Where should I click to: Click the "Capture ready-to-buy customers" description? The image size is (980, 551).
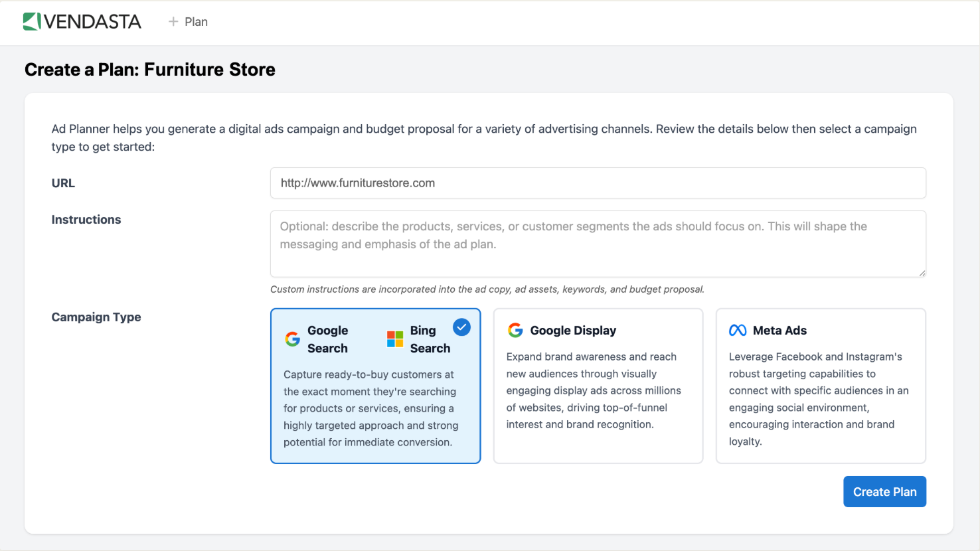[x=371, y=408]
